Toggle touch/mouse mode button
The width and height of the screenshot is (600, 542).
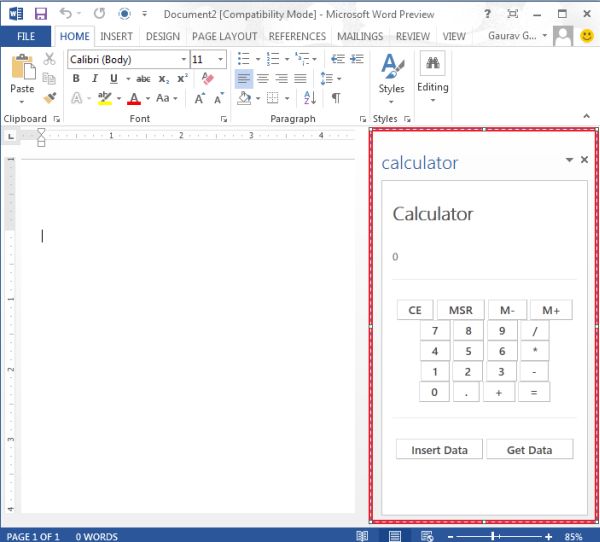(x=124, y=14)
